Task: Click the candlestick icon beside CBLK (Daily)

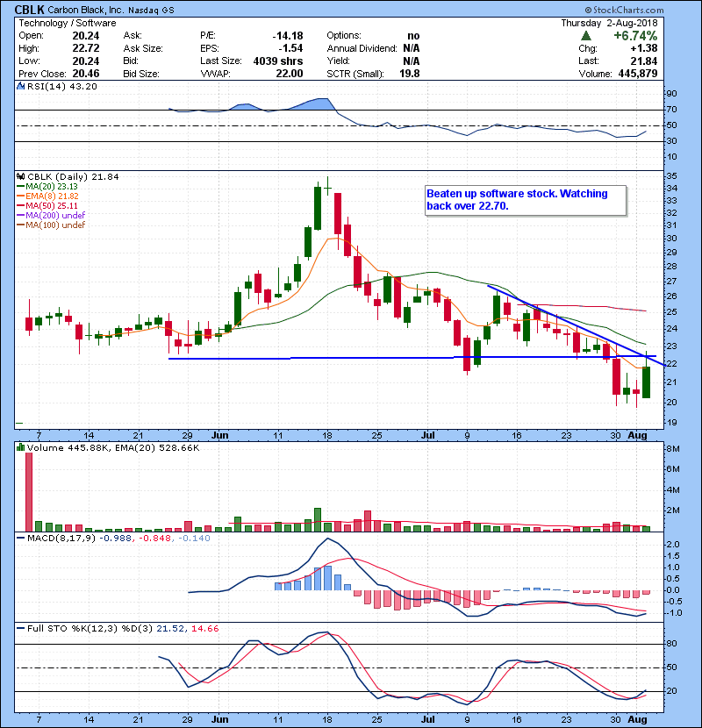Action: pos(21,177)
